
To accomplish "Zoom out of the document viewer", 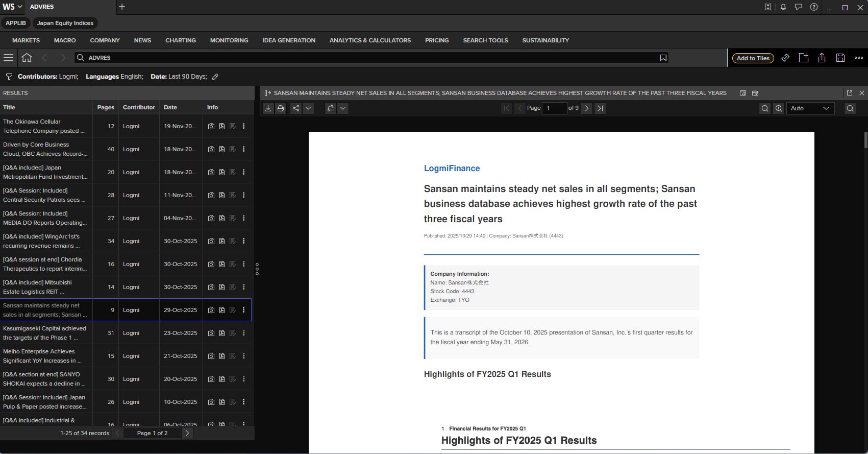I will point(765,108).
